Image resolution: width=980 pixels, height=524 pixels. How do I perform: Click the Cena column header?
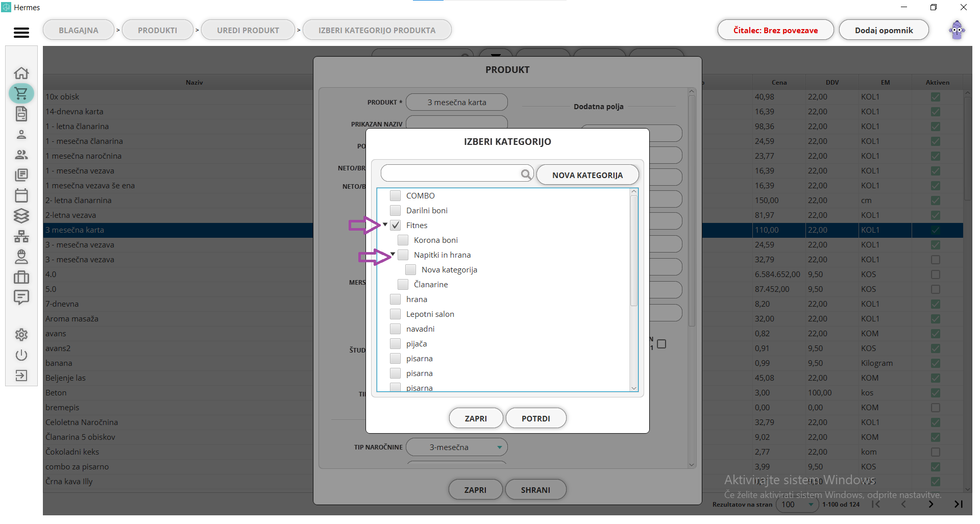point(779,82)
